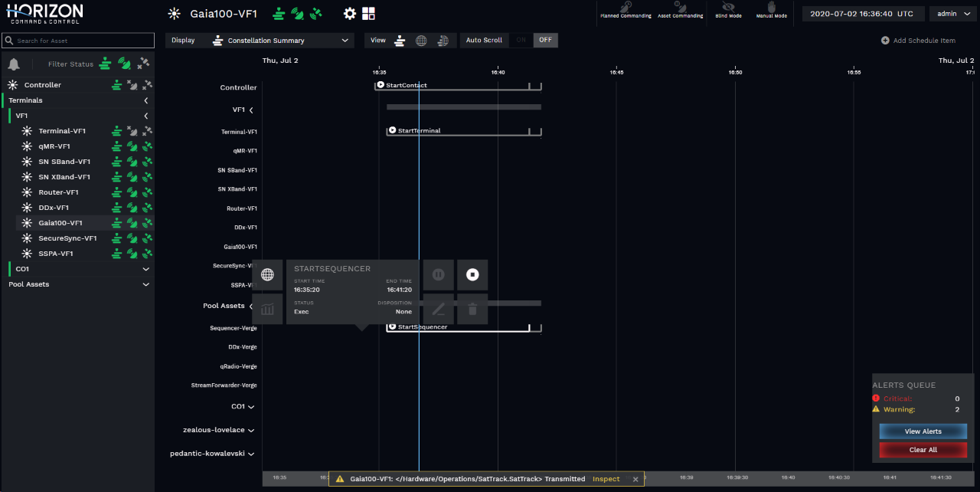
Task: Open the settings gear in the header
Action: [350, 13]
